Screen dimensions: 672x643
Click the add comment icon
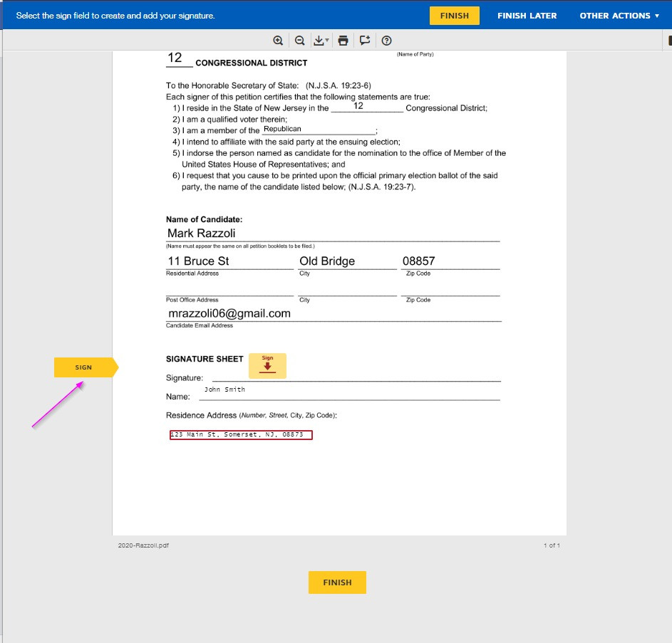click(365, 41)
